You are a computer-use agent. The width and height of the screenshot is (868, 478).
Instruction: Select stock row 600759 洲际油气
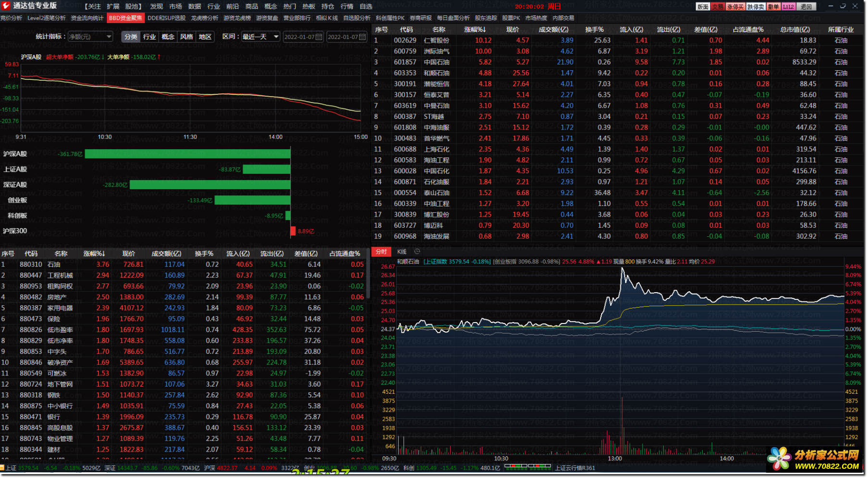(x=618, y=51)
